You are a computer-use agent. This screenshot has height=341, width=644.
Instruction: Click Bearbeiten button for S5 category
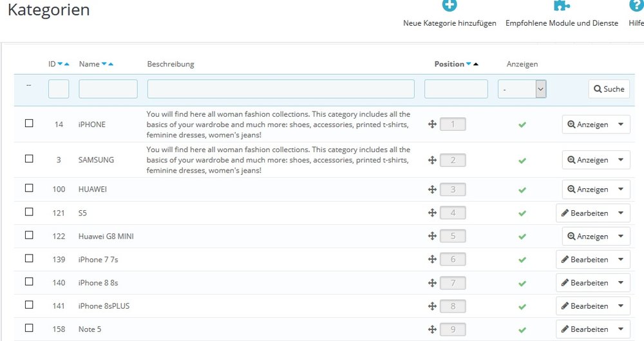click(x=585, y=213)
